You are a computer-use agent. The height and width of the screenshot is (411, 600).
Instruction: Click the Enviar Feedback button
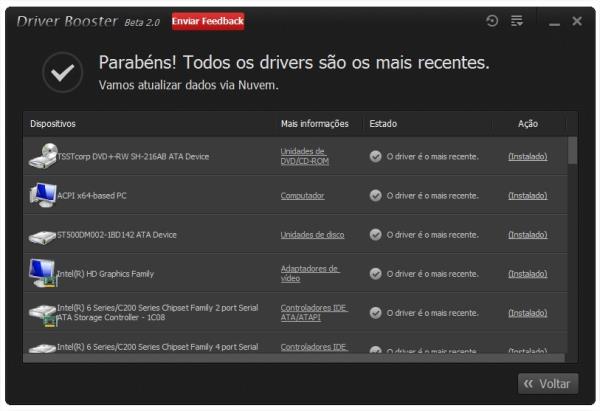tap(208, 21)
